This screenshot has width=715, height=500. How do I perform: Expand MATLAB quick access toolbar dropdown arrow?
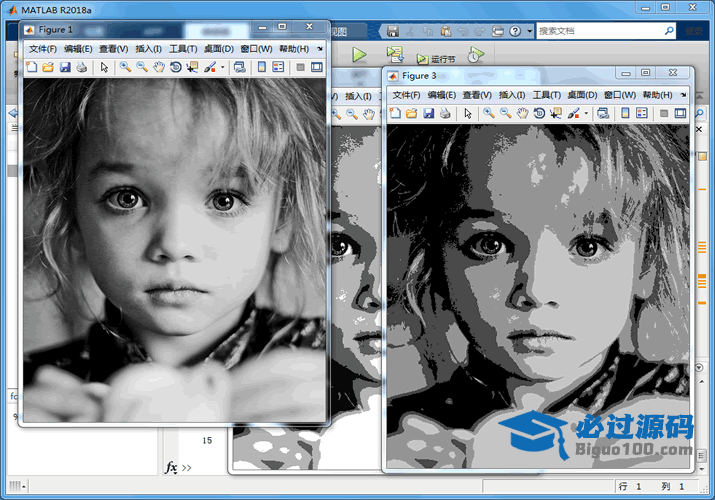(x=529, y=31)
